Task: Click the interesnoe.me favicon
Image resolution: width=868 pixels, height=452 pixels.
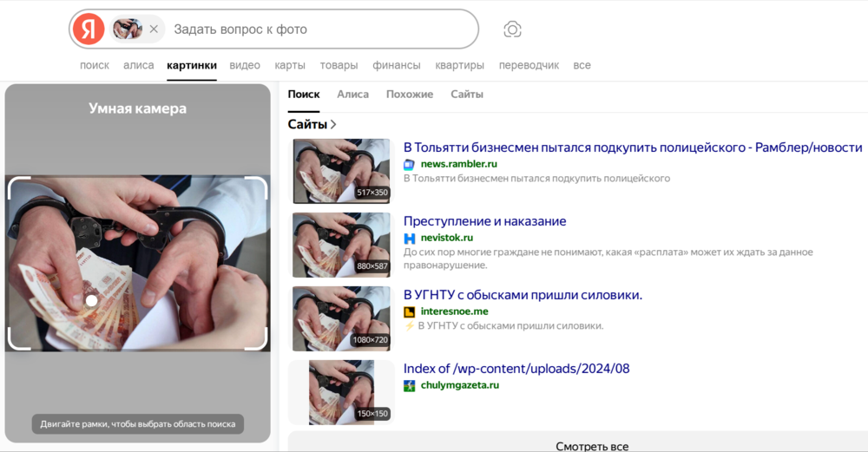Action: [x=410, y=311]
